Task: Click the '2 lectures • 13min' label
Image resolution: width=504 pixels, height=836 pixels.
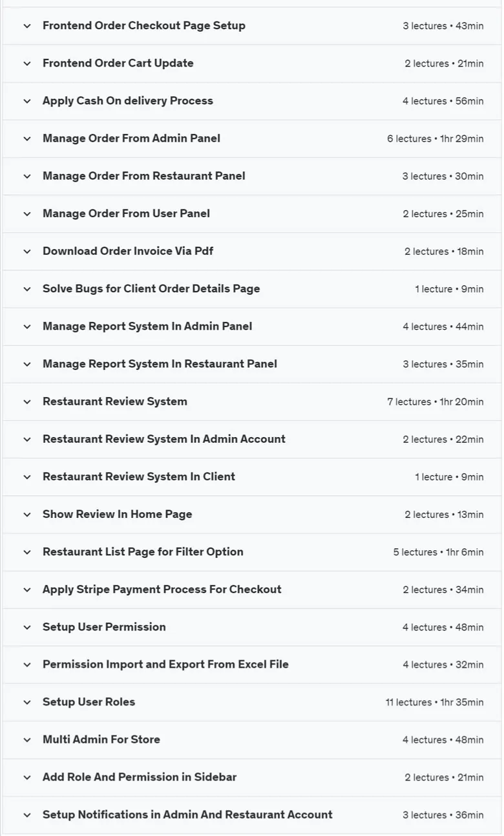Action: pyautogui.click(x=445, y=515)
